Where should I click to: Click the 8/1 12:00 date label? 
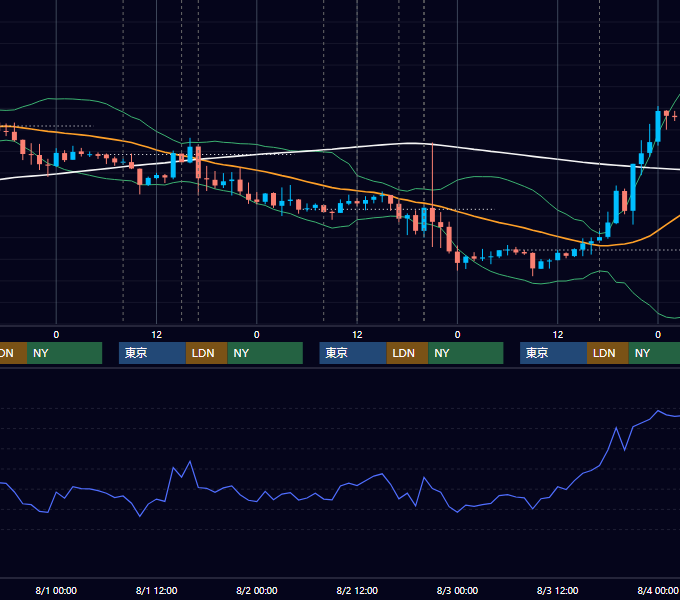point(157,590)
